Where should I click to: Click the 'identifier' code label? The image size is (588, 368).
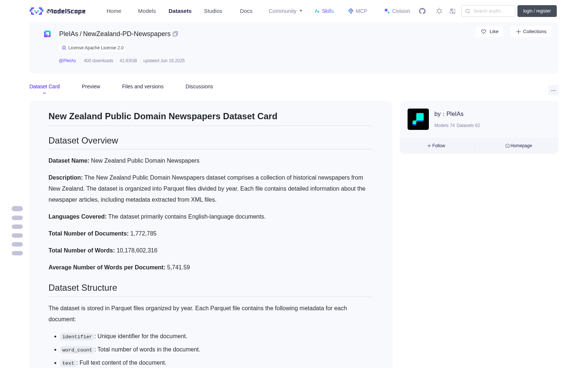(77, 337)
